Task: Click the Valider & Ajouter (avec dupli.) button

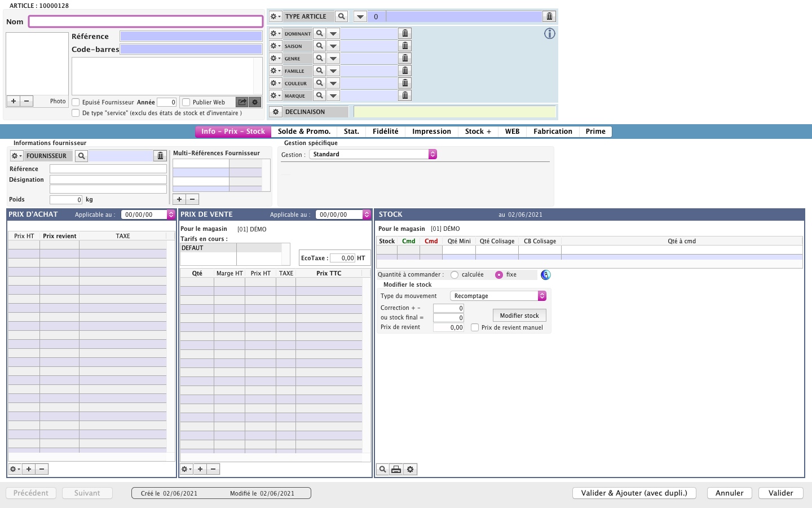Action: (x=634, y=493)
